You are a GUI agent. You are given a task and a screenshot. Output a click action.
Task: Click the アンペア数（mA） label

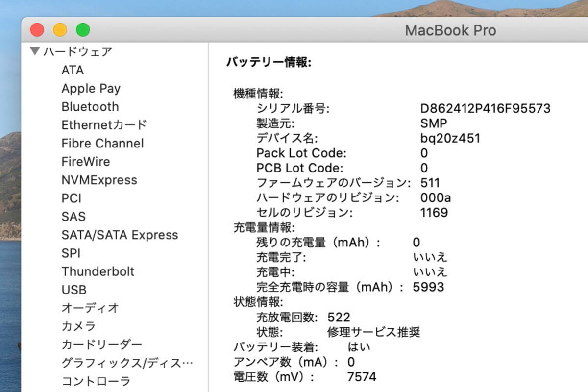tap(286, 362)
